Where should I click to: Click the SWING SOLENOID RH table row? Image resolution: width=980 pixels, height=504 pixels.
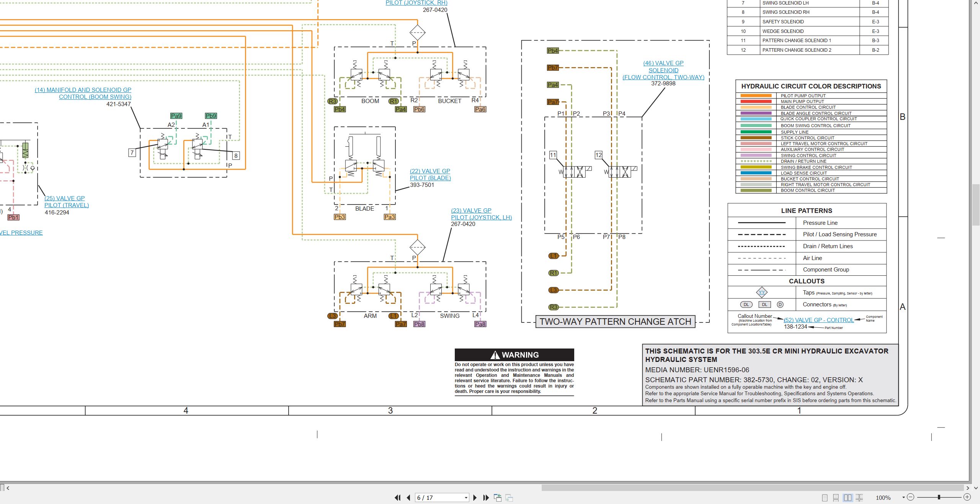[x=807, y=12]
